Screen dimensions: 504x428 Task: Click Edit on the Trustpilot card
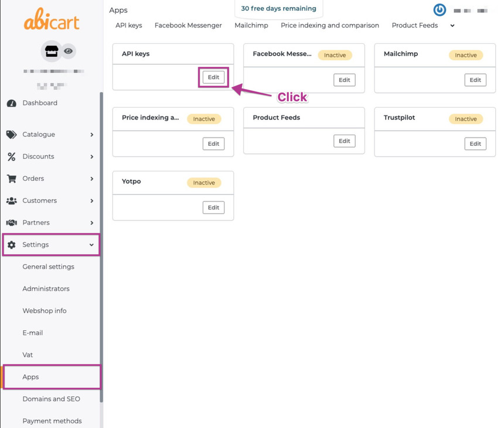pos(475,143)
